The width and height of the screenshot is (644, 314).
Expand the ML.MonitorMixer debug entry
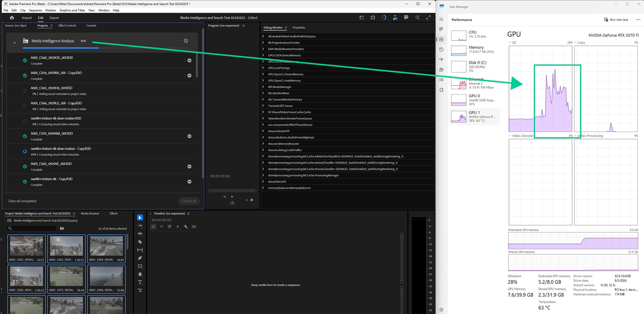coord(264,93)
